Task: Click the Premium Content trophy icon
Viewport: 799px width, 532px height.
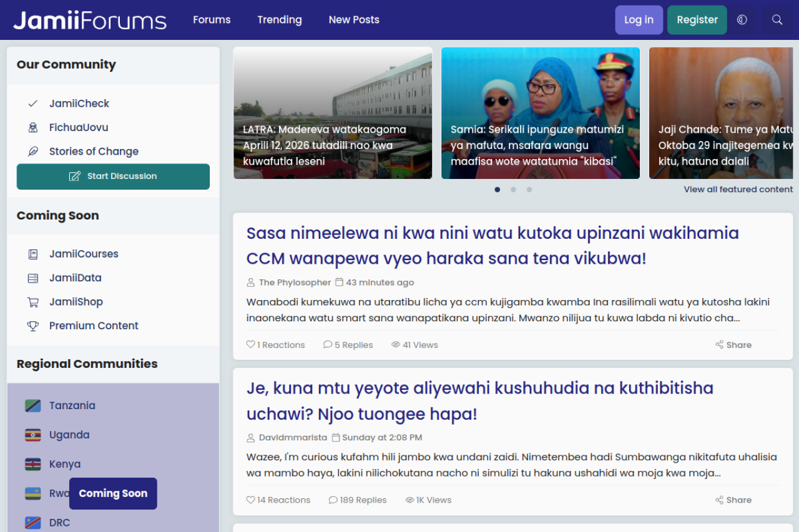Action: pyautogui.click(x=33, y=326)
